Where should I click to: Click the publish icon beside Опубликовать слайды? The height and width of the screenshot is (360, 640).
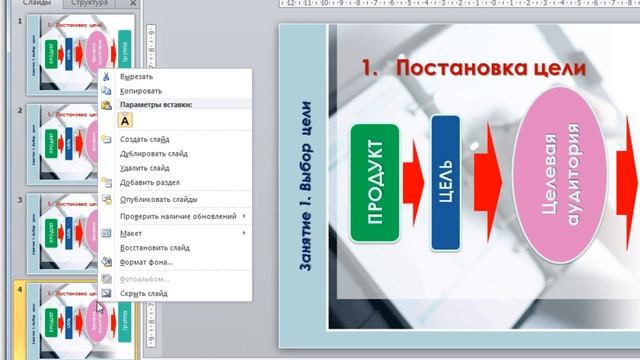tap(107, 199)
